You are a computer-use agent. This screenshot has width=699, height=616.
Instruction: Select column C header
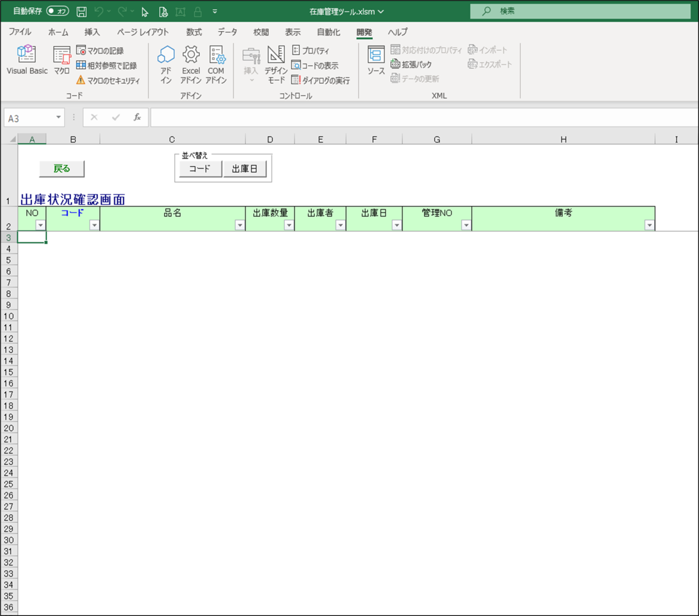pyautogui.click(x=172, y=139)
